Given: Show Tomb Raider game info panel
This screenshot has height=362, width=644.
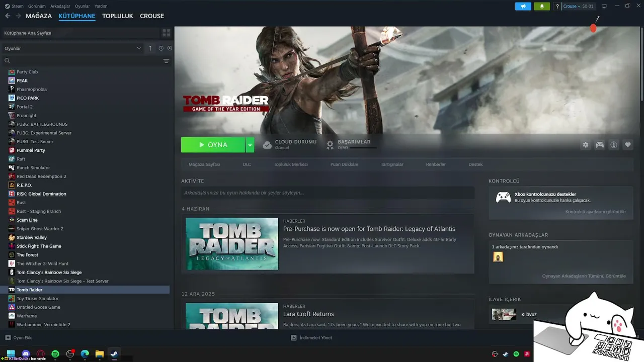Looking at the screenshot, I should (614, 145).
